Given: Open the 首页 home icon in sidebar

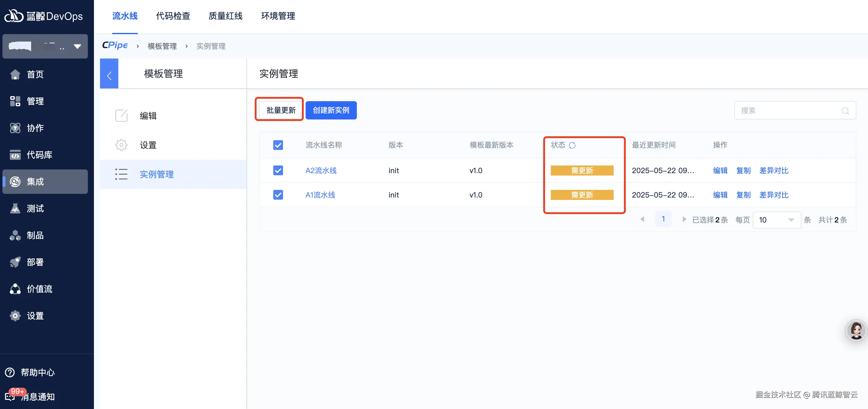Looking at the screenshot, I should (x=15, y=74).
